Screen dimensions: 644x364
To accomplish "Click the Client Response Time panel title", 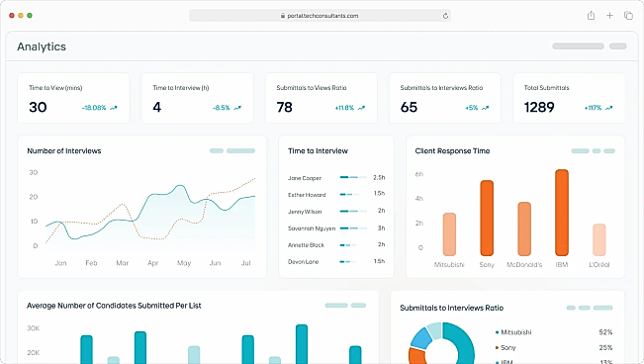I will (452, 150).
